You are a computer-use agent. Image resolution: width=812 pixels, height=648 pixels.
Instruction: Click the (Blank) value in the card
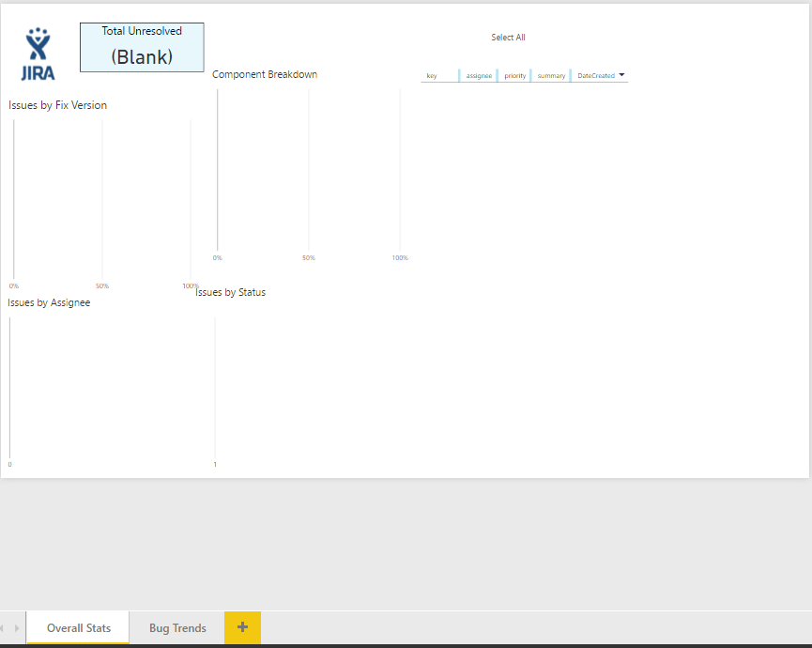142,57
